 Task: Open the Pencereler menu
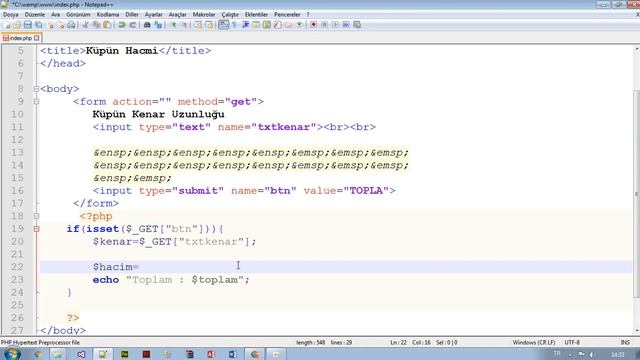[x=287, y=15]
